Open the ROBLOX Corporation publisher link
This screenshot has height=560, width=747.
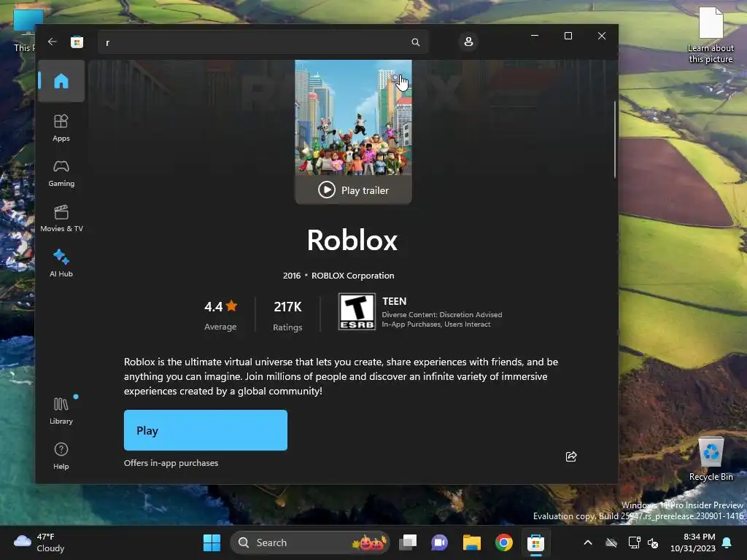(x=352, y=276)
